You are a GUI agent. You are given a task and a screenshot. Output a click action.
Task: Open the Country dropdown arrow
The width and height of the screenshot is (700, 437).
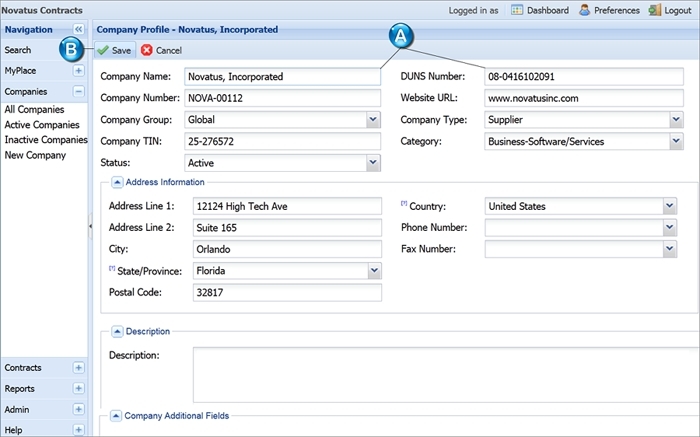669,206
